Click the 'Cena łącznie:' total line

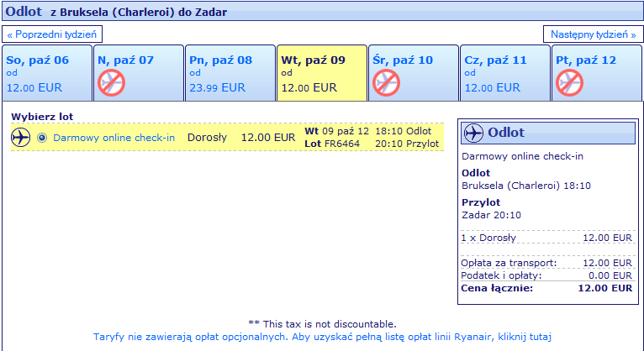[x=546, y=288]
